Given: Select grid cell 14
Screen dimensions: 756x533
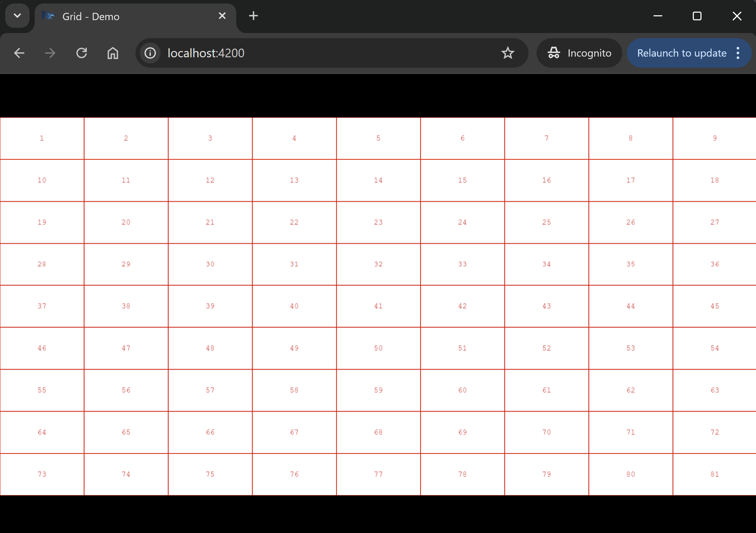Looking at the screenshot, I should pos(379,181).
